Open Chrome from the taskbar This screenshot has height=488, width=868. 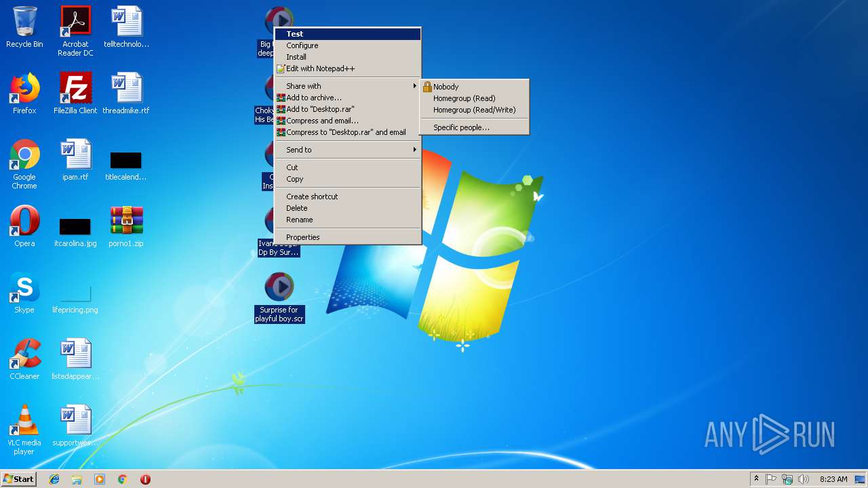pyautogui.click(x=123, y=479)
